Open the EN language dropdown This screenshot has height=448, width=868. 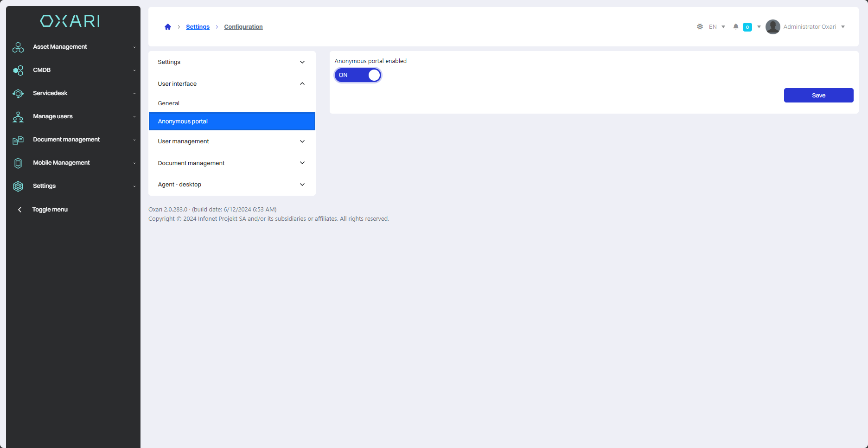717,27
